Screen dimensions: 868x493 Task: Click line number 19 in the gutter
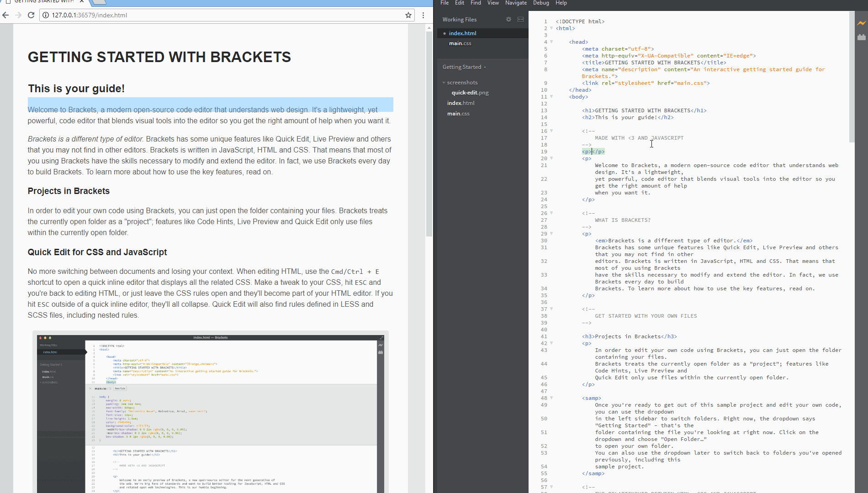544,152
